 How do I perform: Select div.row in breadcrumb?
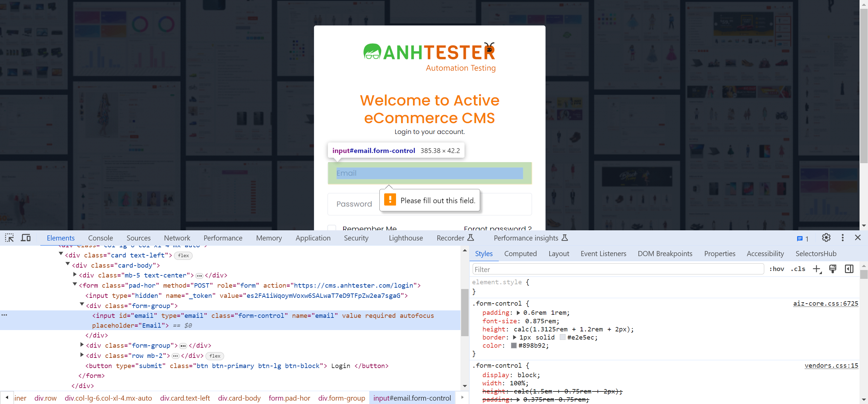click(45, 398)
